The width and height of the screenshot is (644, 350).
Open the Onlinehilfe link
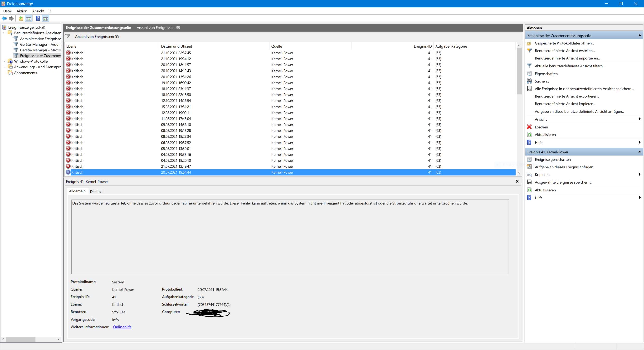pos(122,327)
